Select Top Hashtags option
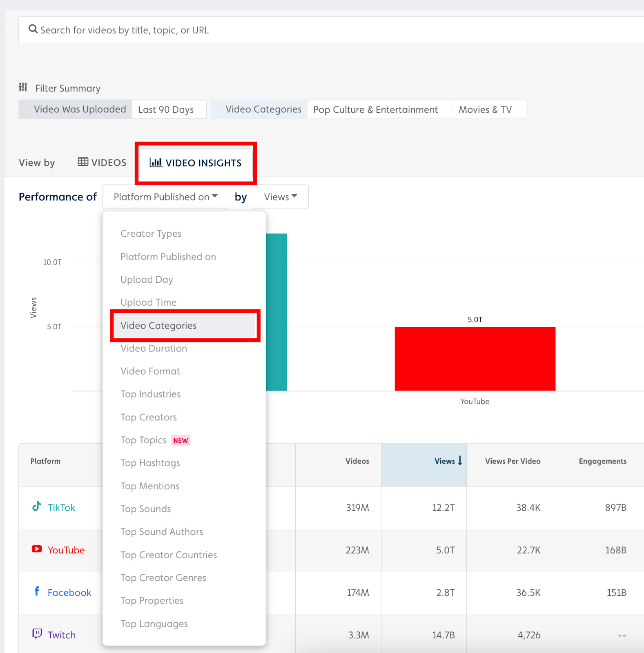 pos(150,463)
